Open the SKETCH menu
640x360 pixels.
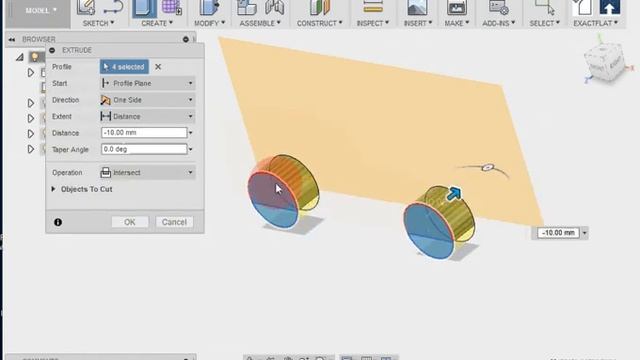[x=98, y=23]
